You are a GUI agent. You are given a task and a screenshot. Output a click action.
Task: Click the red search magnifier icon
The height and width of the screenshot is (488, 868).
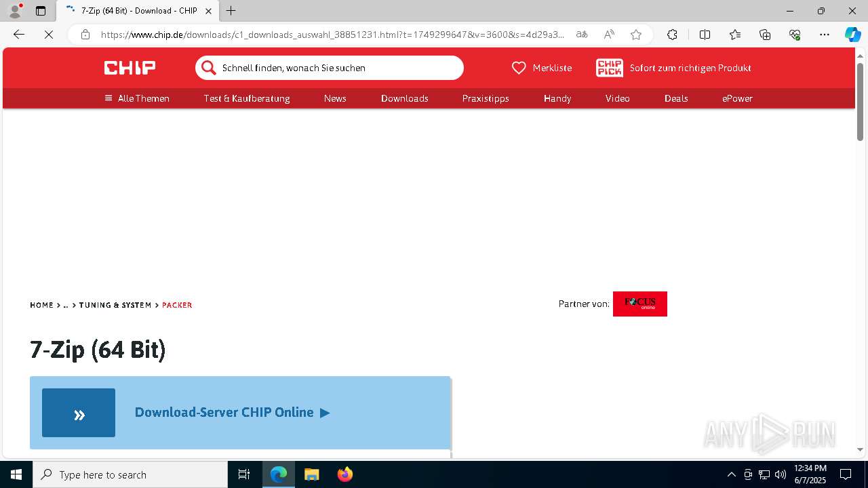pyautogui.click(x=209, y=68)
